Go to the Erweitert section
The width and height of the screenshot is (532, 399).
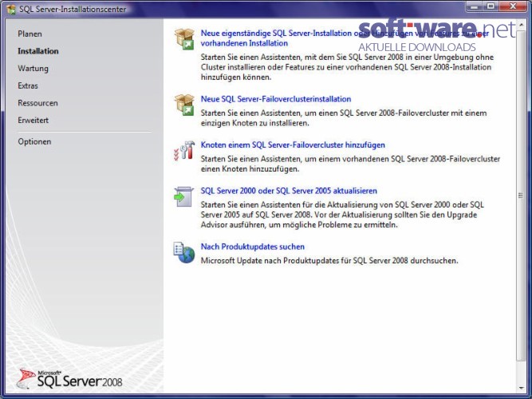(x=33, y=120)
